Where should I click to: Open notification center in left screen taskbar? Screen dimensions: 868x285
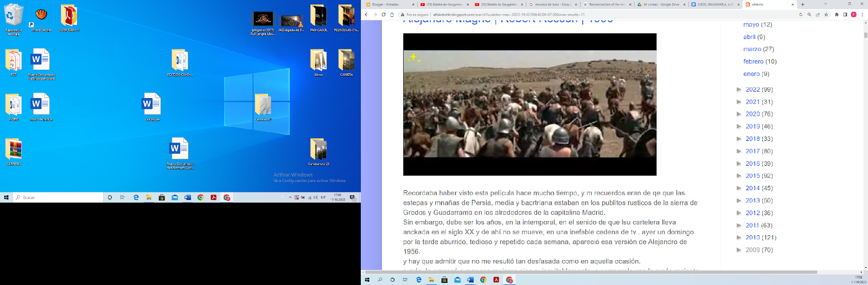(353, 197)
